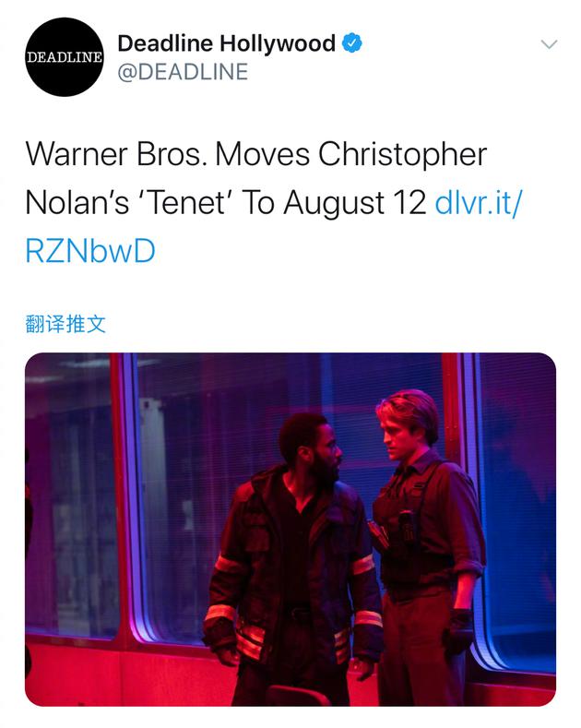The image size is (581, 728).
Task: Open the dlvr.it article link
Action: (481, 203)
